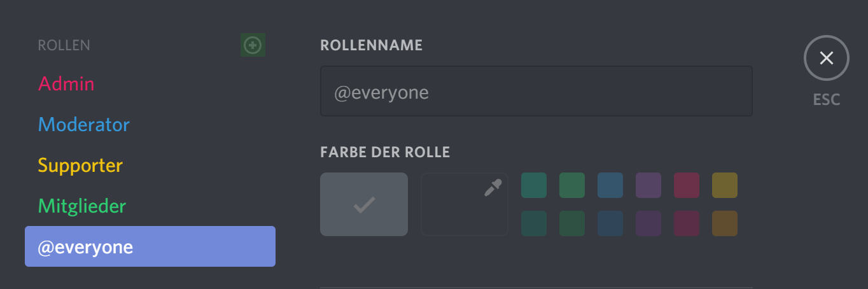Select the Mitglieder role
This screenshot has height=289, width=868.
pos(82,206)
